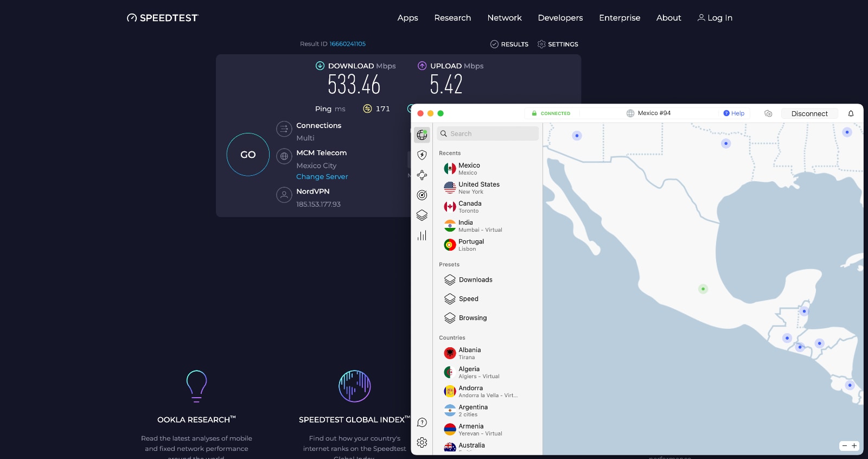
Task: Click the download arrow icon
Action: [320, 66]
